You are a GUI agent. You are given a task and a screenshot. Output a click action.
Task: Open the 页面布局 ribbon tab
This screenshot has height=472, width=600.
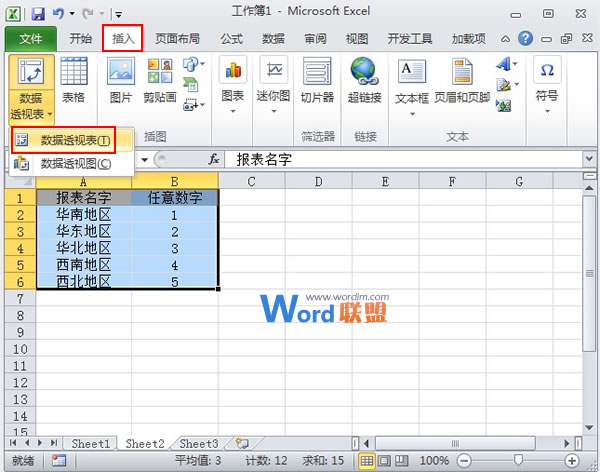[x=179, y=39]
